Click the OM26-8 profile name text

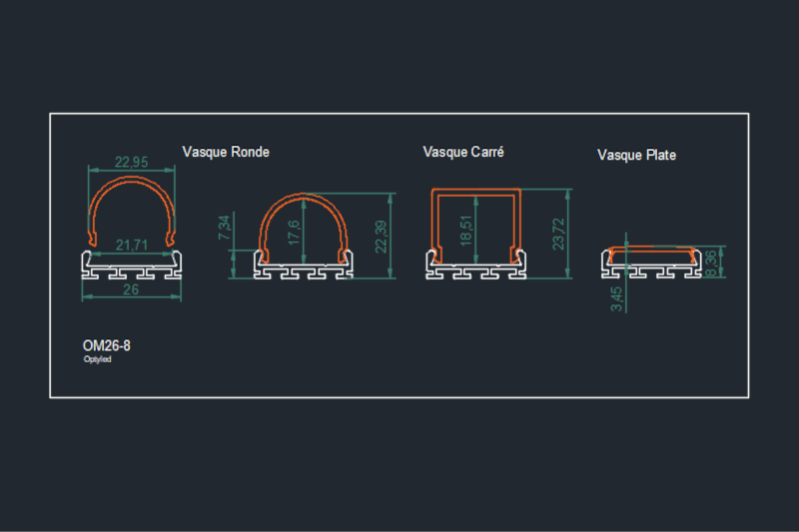pos(106,345)
